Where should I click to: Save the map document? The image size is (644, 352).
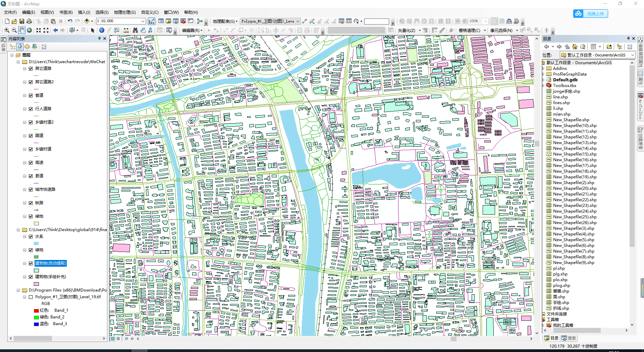click(x=22, y=21)
